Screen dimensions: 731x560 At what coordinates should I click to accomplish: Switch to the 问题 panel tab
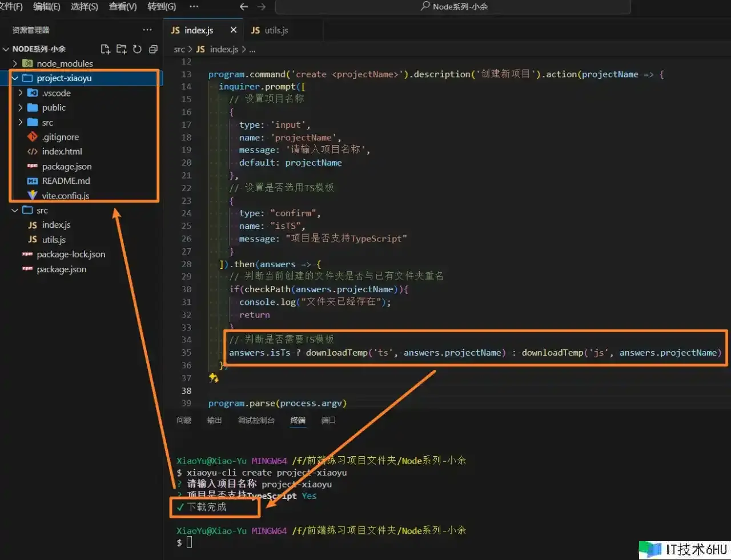[x=184, y=420]
